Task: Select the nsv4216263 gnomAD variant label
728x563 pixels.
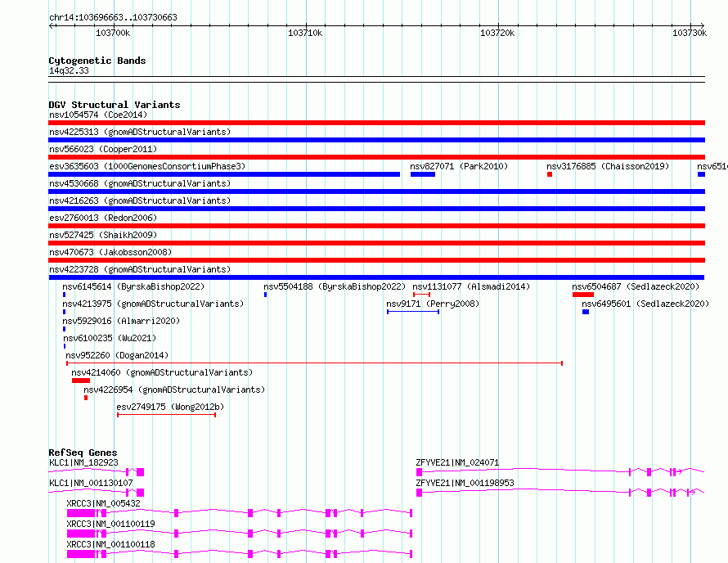Action: [140, 200]
